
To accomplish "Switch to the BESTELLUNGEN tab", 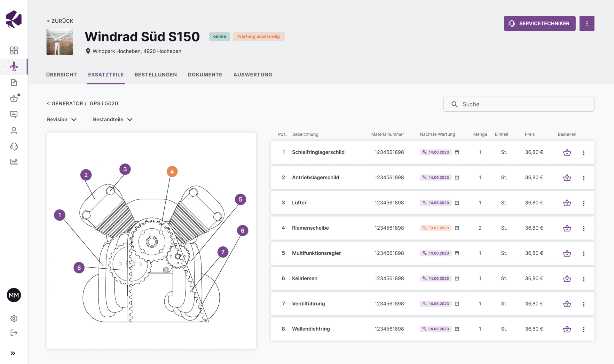I will (x=155, y=74).
